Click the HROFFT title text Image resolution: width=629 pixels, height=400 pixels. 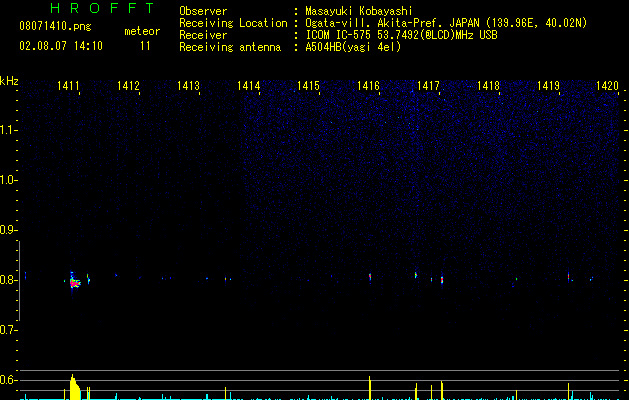click(x=103, y=8)
